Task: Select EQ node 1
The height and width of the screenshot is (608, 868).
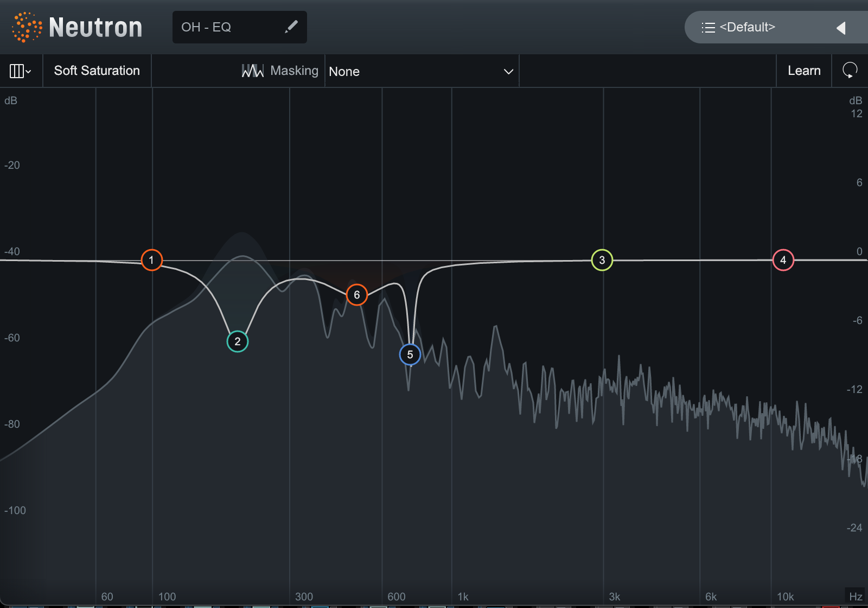Action: tap(151, 260)
